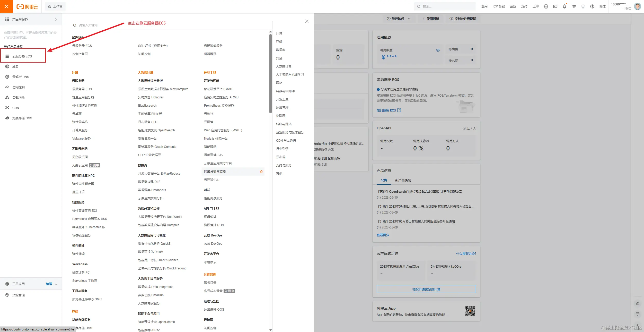Click the notification bell icon
Viewport: 644px width, 332px height.
(564, 6)
